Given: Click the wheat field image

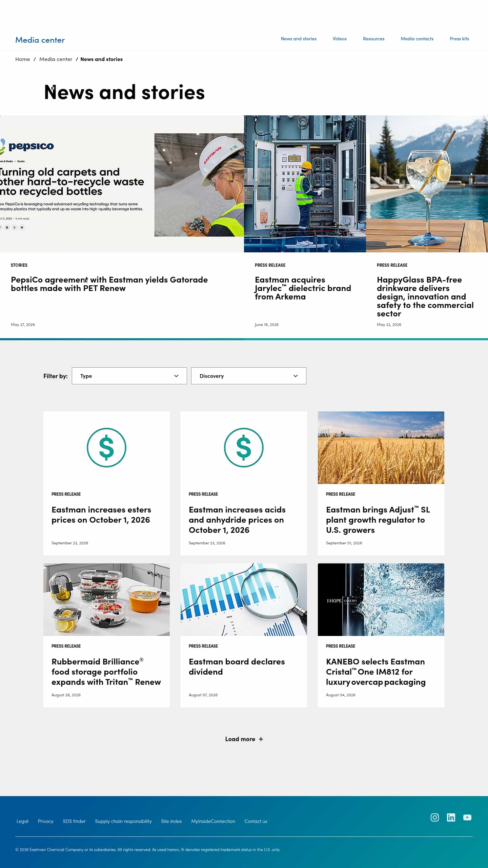Looking at the screenshot, I should (381, 447).
